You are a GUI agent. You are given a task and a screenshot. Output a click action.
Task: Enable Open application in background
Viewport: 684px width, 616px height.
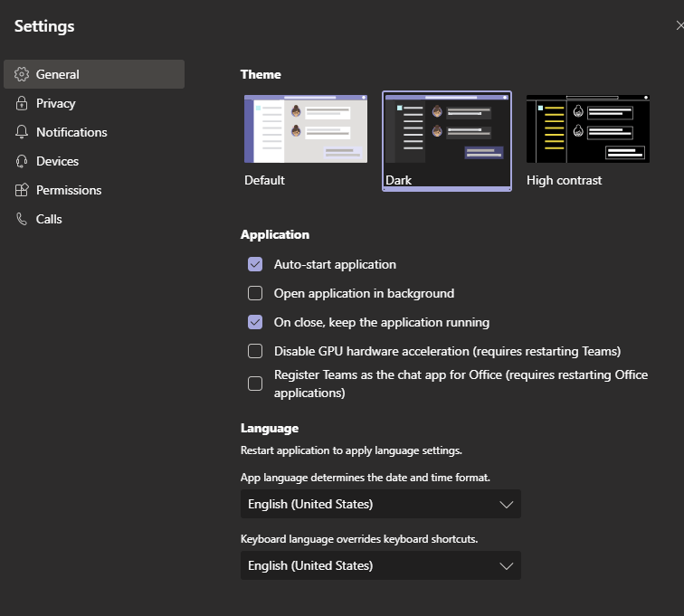click(x=255, y=294)
